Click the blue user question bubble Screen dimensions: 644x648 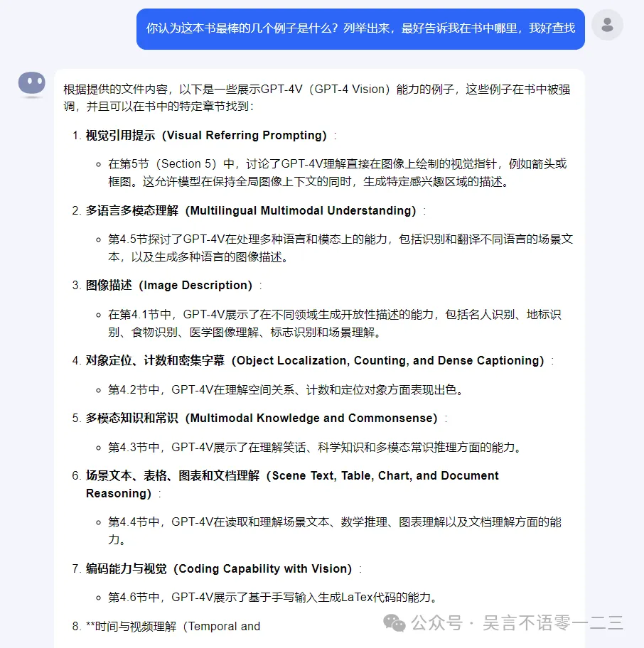tap(360, 29)
